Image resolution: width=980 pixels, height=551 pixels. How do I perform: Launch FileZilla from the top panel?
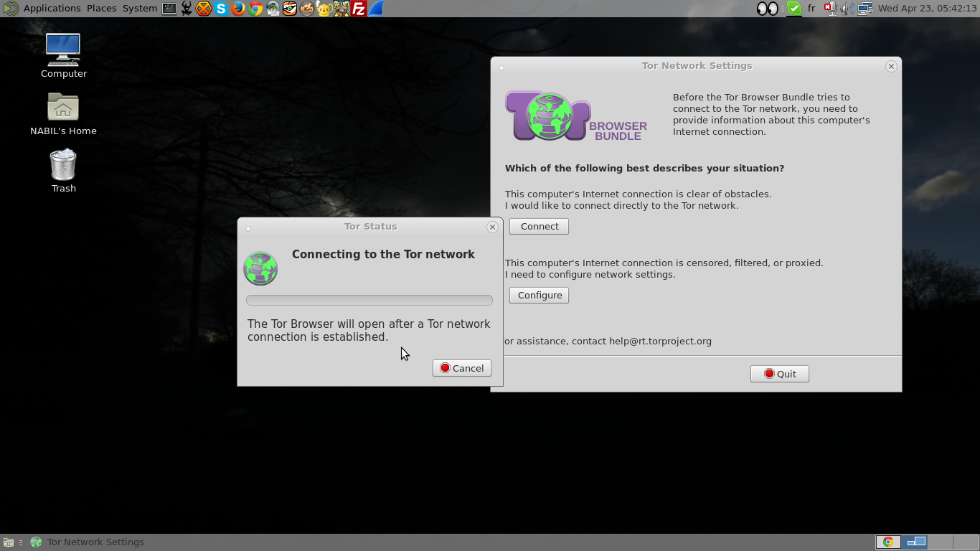point(359,9)
